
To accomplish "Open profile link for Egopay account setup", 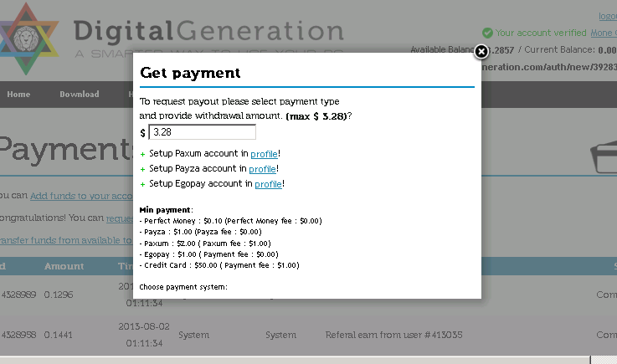I will click(269, 184).
